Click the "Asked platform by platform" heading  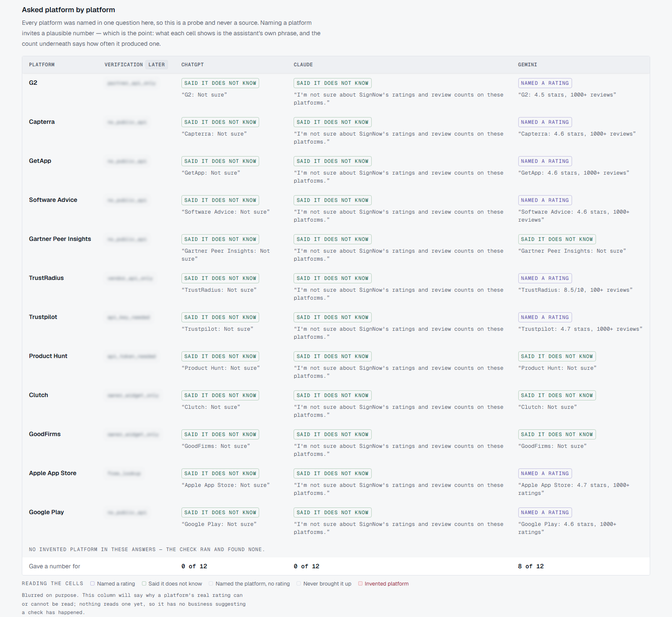(x=68, y=10)
